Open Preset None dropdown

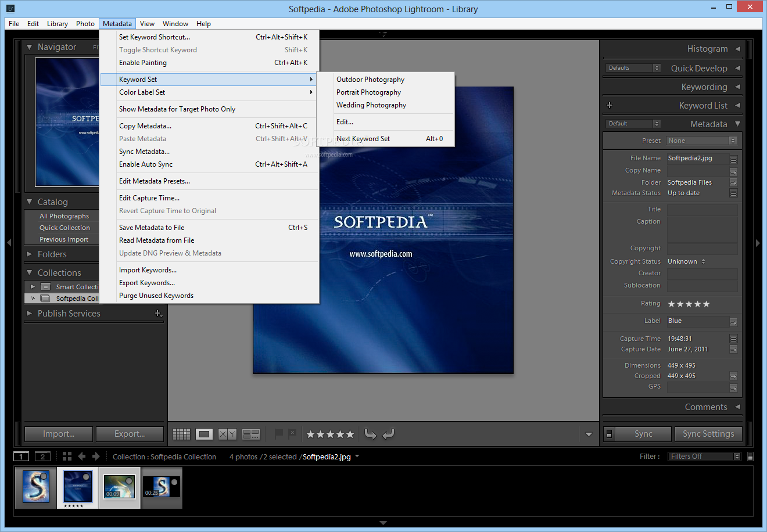click(x=701, y=141)
